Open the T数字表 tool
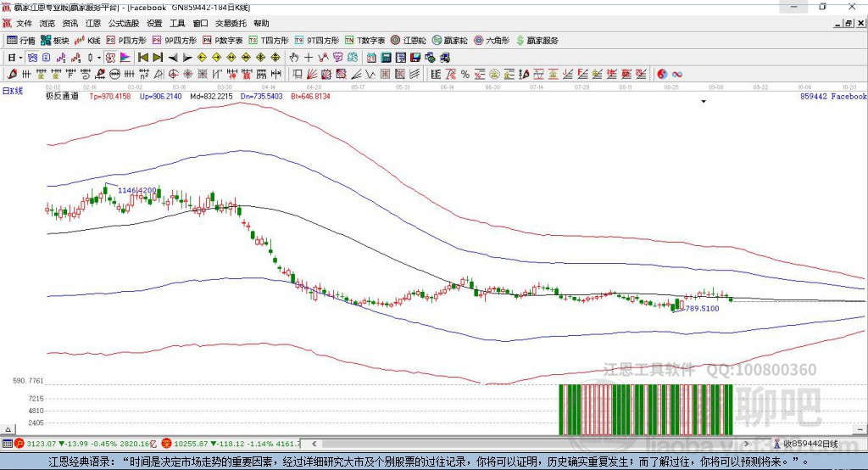The width and height of the screenshot is (868, 470). pos(364,41)
